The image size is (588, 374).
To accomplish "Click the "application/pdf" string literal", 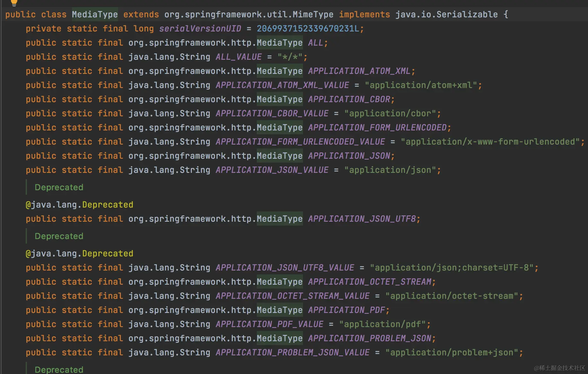I will click(383, 324).
